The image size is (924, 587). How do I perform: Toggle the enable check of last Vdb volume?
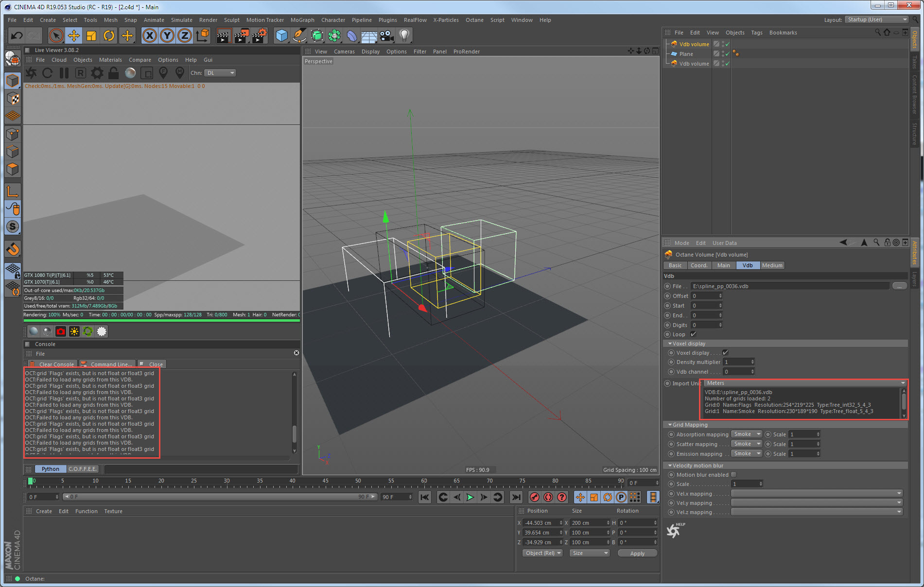click(727, 64)
